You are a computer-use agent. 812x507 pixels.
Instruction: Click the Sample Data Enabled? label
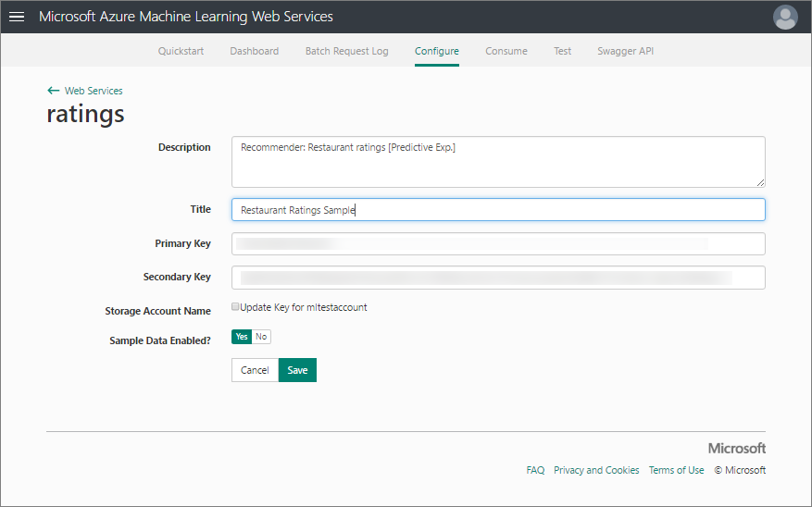(160, 340)
